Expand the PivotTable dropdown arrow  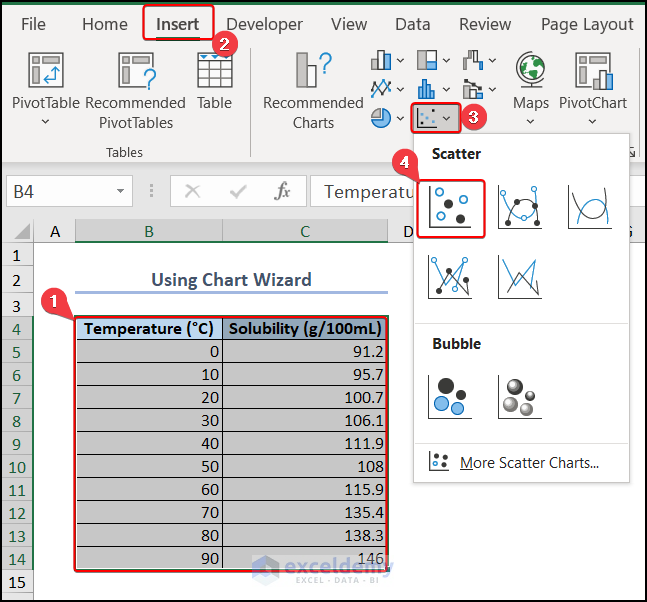[45, 123]
